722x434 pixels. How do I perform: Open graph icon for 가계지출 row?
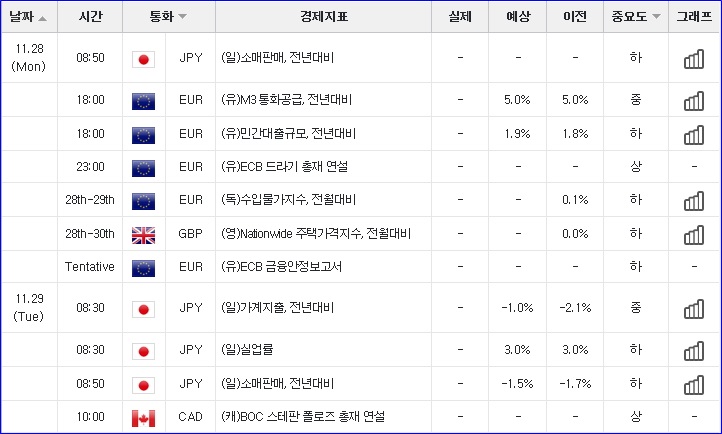click(x=694, y=309)
